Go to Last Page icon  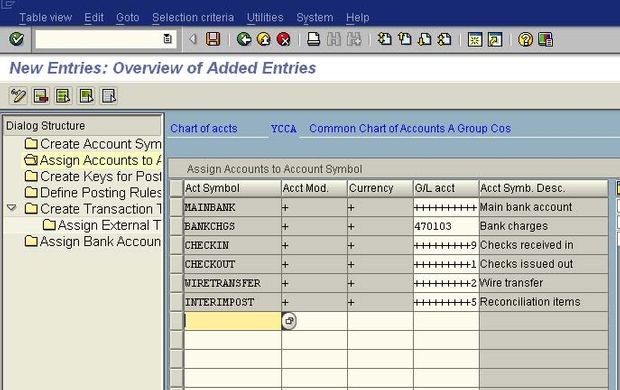point(444,39)
